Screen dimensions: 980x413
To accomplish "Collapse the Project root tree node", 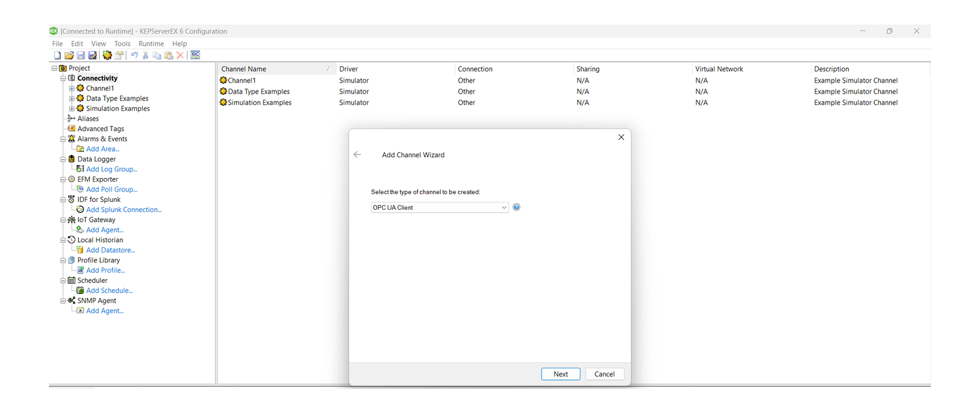I will pos(54,69).
